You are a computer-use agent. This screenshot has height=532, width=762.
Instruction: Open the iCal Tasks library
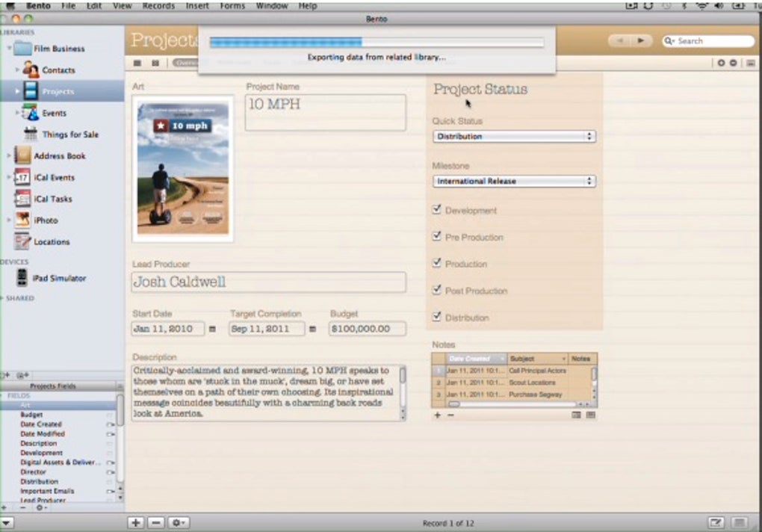point(43,199)
